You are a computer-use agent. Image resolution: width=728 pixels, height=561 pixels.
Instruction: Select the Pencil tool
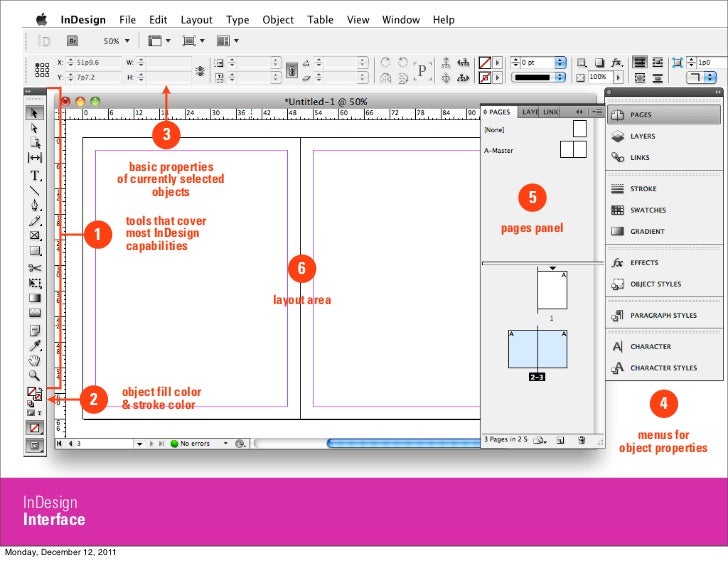pyautogui.click(x=34, y=221)
